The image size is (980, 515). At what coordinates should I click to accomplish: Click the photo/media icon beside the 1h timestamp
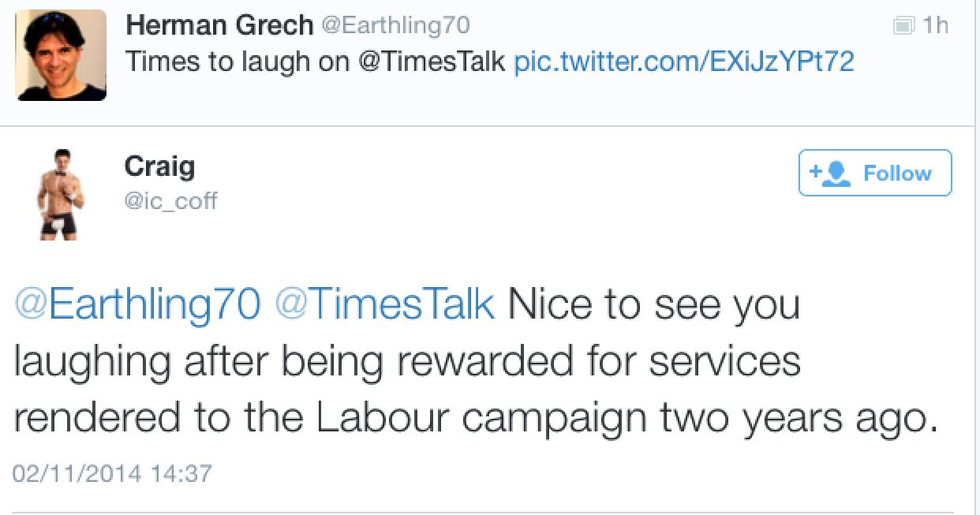903,26
